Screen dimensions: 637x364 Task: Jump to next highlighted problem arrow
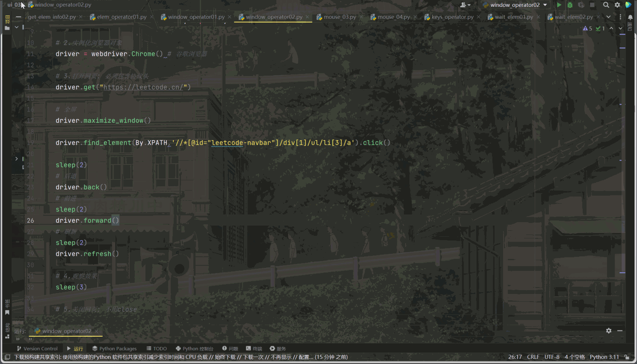pos(620,28)
